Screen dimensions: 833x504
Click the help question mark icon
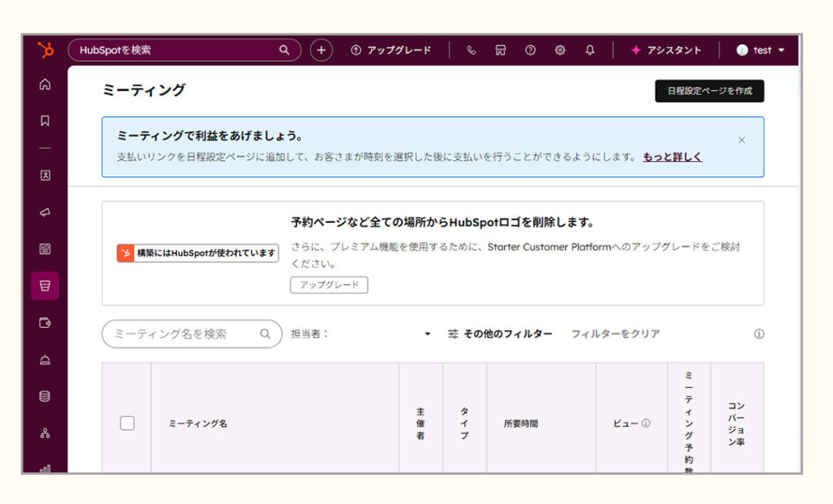coord(530,50)
